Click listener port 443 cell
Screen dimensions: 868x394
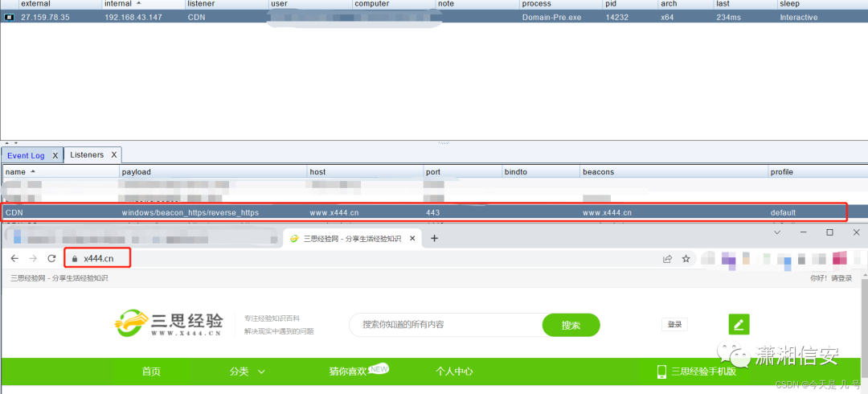(433, 212)
